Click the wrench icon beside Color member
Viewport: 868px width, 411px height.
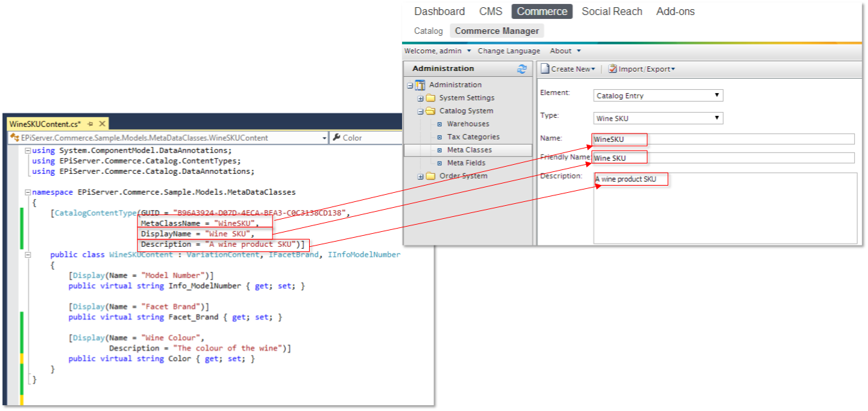336,137
